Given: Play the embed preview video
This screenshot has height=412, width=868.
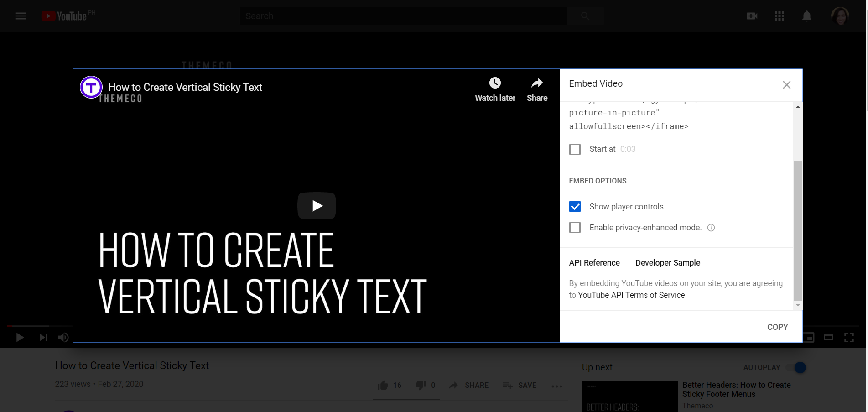Looking at the screenshot, I should pyautogui.click(x=317, y=206).
